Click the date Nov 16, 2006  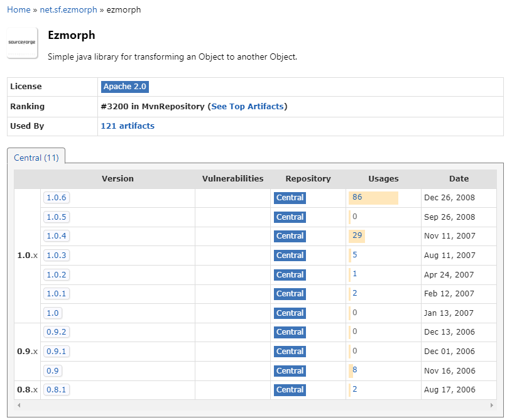[450, 370]
